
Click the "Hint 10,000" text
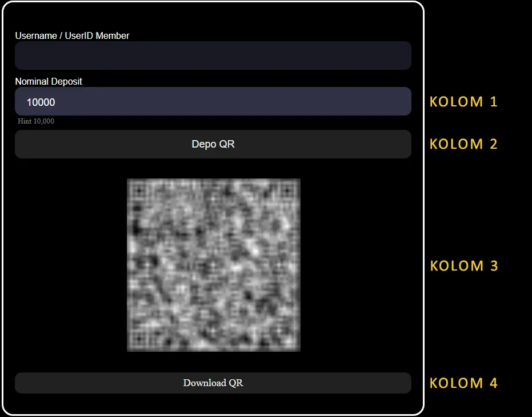tap(36, 121)
